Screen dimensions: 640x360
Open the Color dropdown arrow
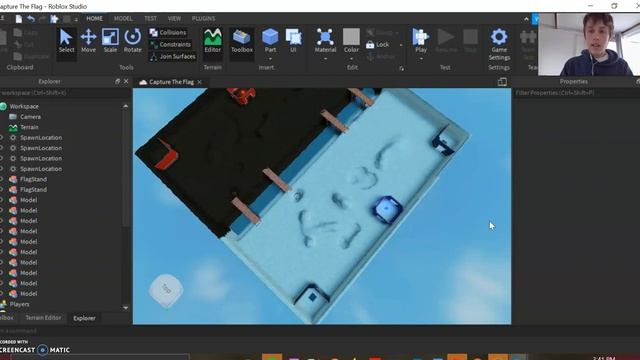click(x=351, y=59)
